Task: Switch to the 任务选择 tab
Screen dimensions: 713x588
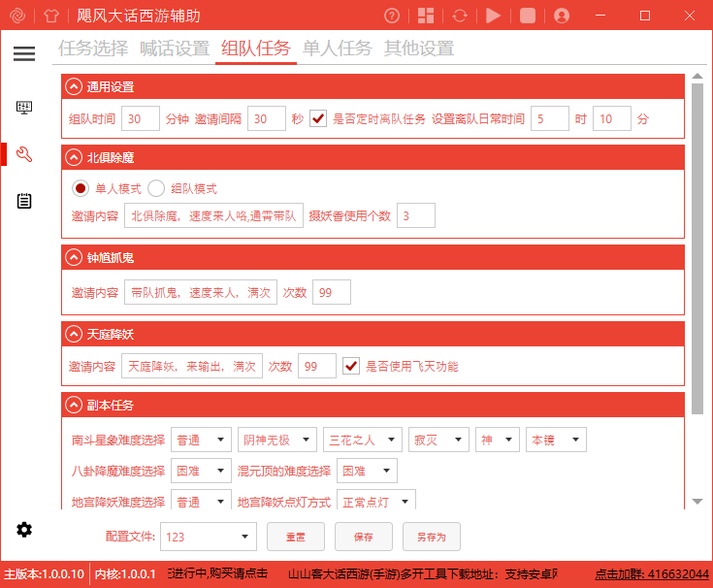Action: [93, 49]
